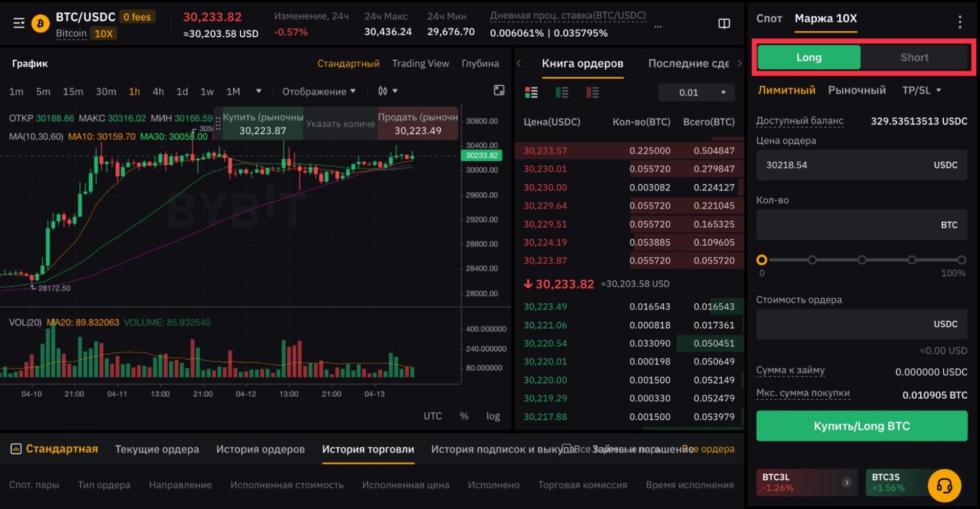980x509 pixels.
Task: Click the Стандартная layout icon
Action: [16, 449]
